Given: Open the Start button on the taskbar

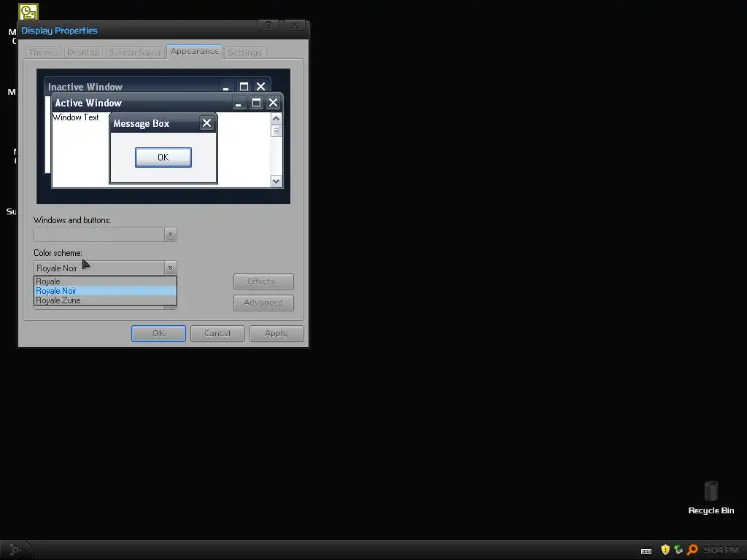Looking at the screenshot, I should [15, 550].
